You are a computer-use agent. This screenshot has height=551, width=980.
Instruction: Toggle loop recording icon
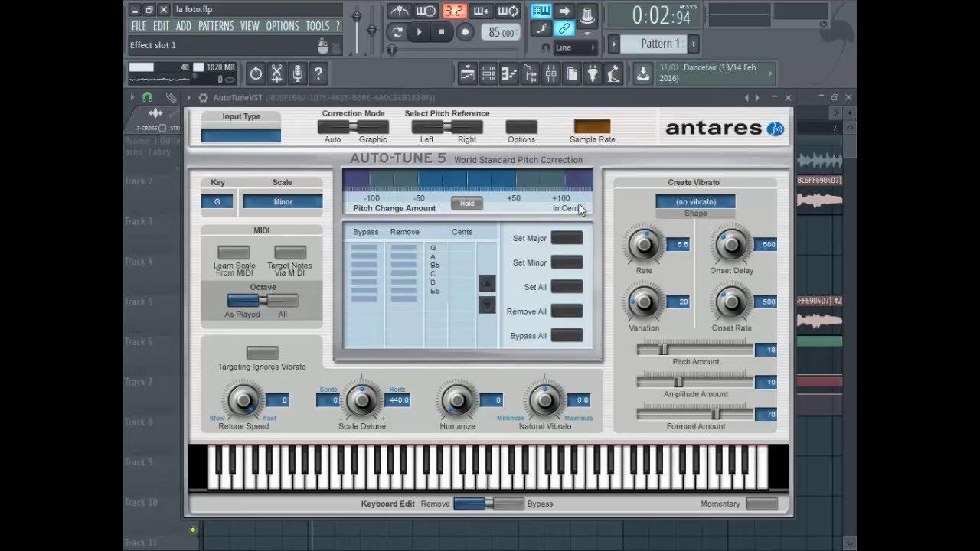508,11
